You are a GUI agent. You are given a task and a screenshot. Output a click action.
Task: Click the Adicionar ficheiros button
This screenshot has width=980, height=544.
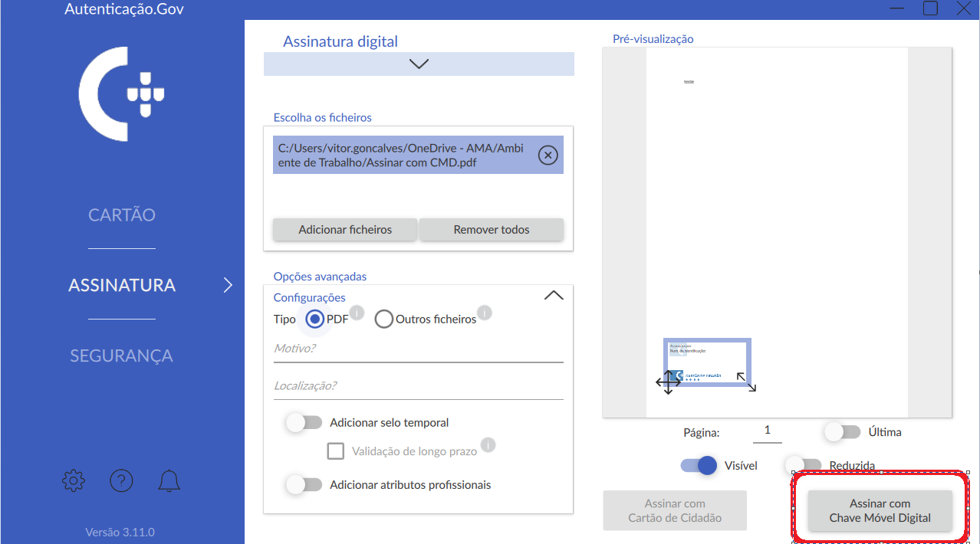pos(345,230)
